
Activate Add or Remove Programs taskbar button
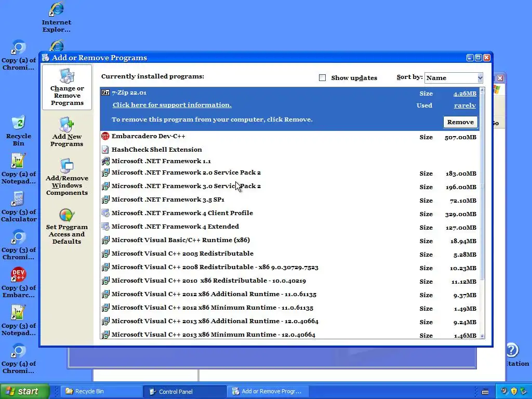pyautogui.click(x=268, y=391)
